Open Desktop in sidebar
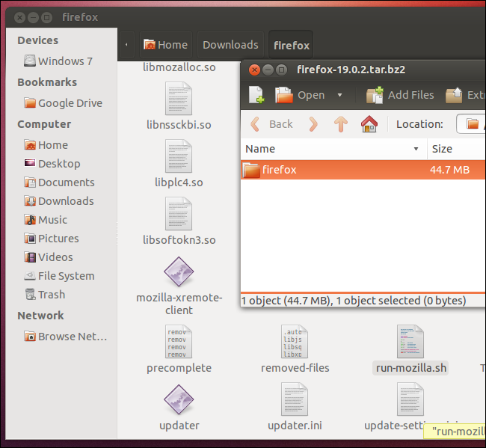Screen dimensions: 486x448 pos(52,164)
